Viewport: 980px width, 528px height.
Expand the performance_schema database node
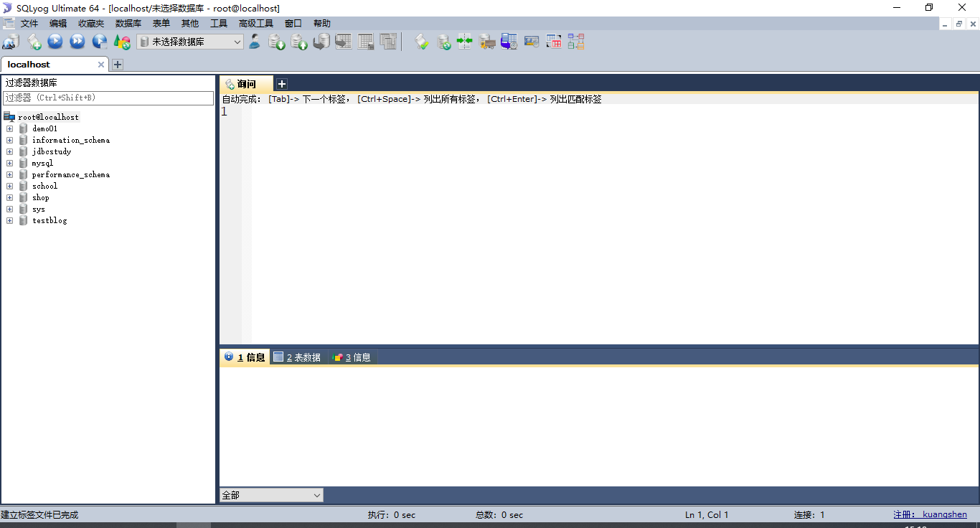coord(9,174)
